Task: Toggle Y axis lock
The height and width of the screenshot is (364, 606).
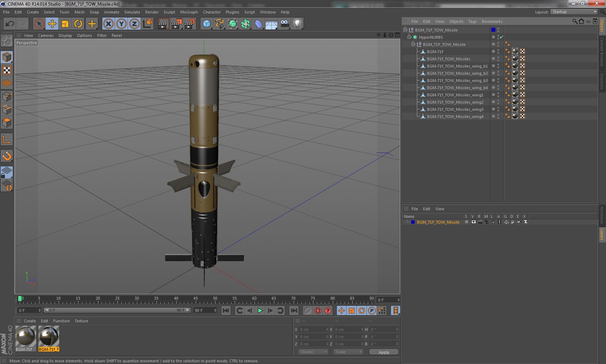Action: pyautogui.click(x=121, y=24)
